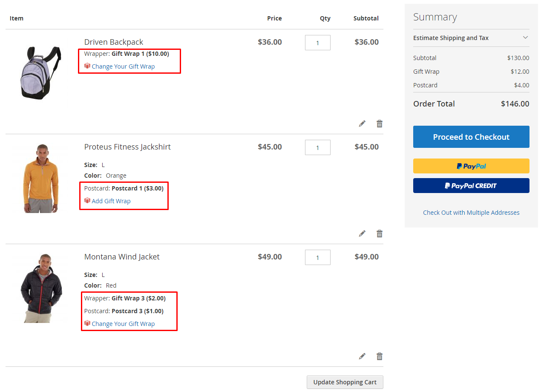Click Add Gift Wrap for Proteus Jackshirt

tap(111, 201)
